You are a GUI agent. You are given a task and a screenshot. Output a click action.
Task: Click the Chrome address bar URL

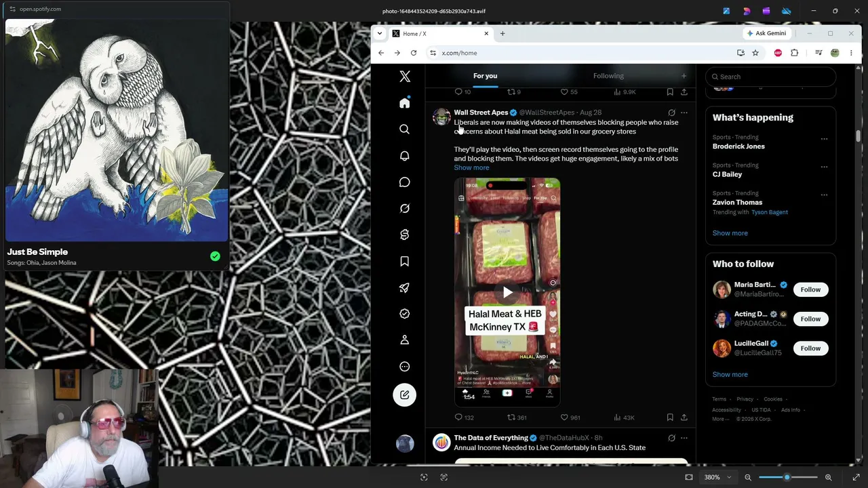point(460,53)
